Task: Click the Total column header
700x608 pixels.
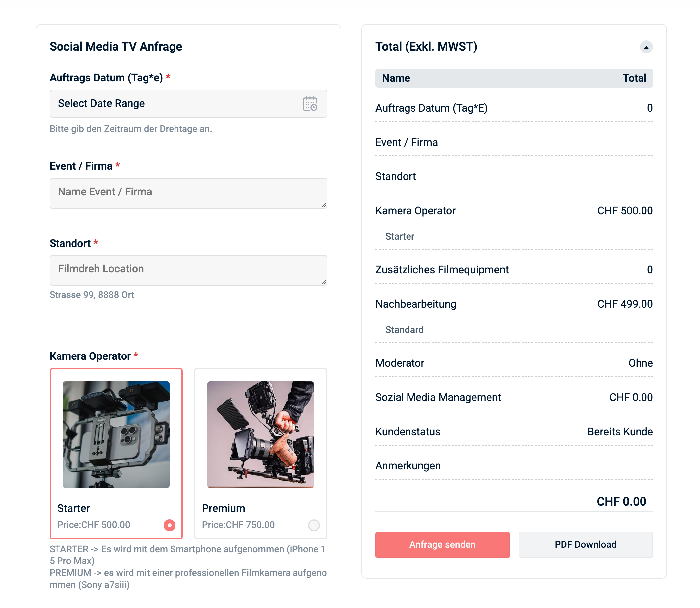Action: [634, 78]
